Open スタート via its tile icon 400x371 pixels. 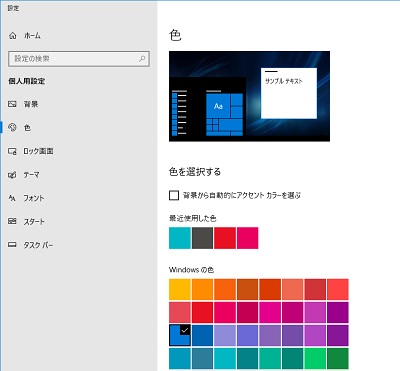click(12, 221)
